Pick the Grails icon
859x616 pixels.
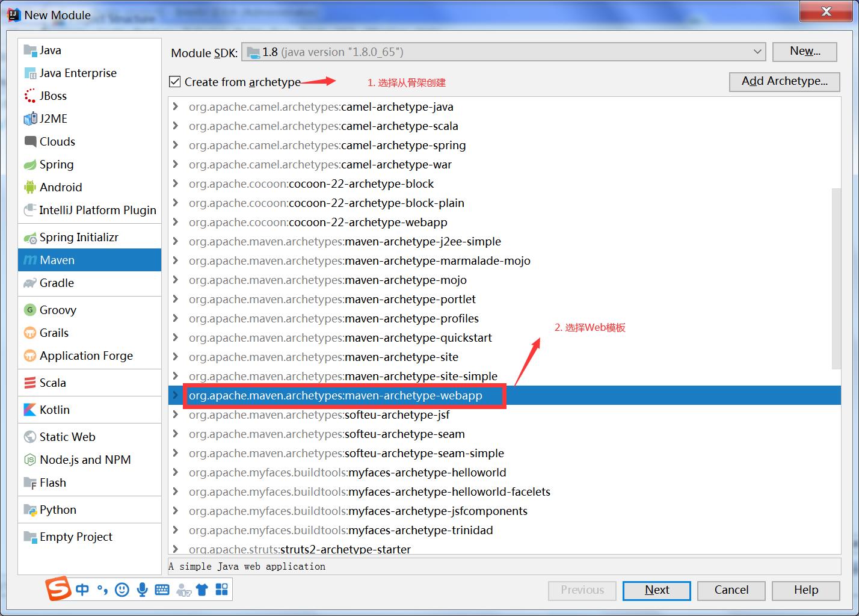(30, 333)
